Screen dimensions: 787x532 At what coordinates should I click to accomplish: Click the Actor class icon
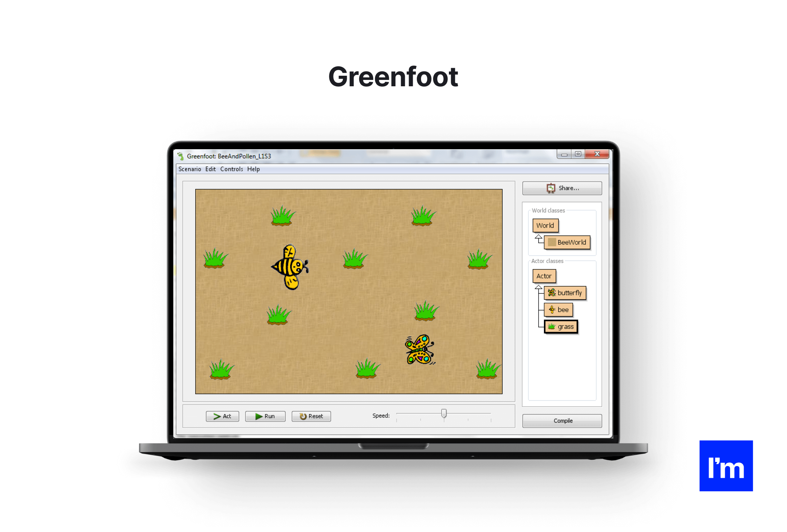tap(544, 276)
